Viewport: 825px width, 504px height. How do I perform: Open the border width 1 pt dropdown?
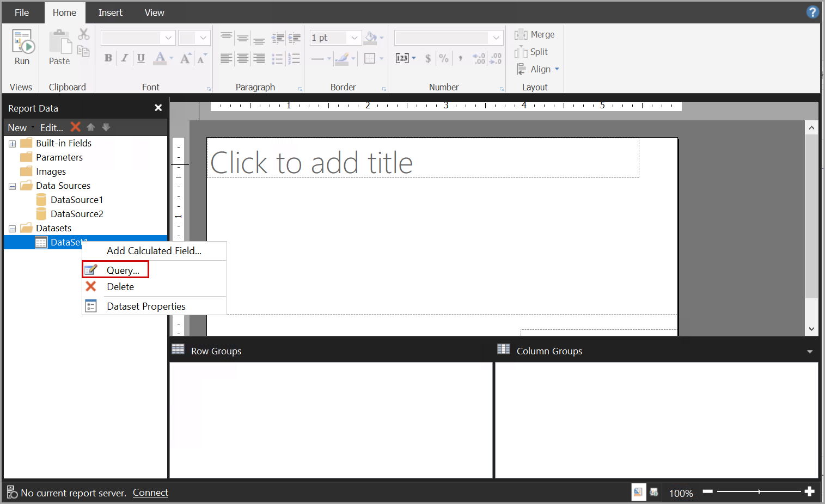tap(355, 38)
